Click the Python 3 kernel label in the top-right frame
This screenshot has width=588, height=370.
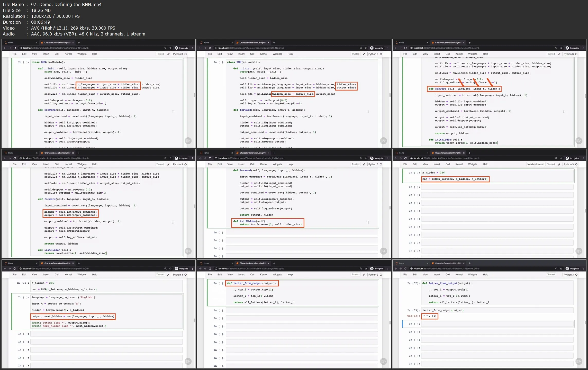[568, 54]
